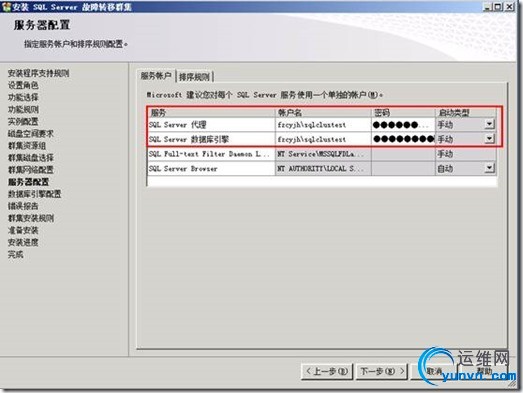Select 功能规则 step in sidebar
Viewport: 523px width, 393px height.
click(x=23, y=109)
